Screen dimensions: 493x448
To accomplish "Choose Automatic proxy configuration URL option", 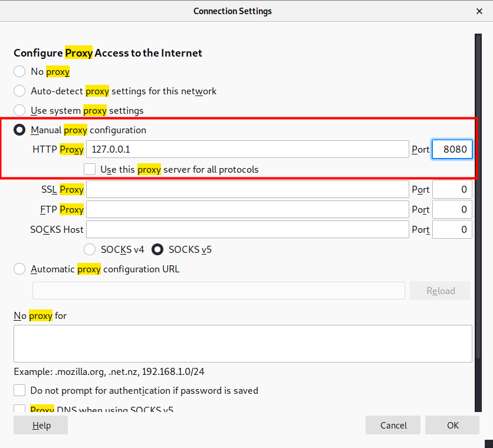I will pyautogui.click(x=19, y=269).
